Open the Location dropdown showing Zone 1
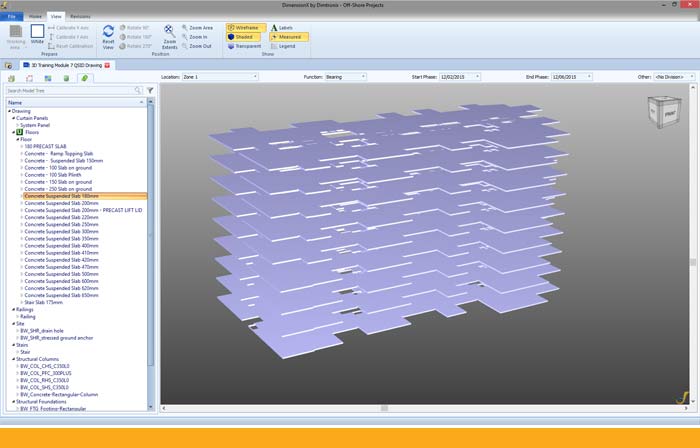Image resolution: width=700 pixels, height=448 pixels. [220, 76]
